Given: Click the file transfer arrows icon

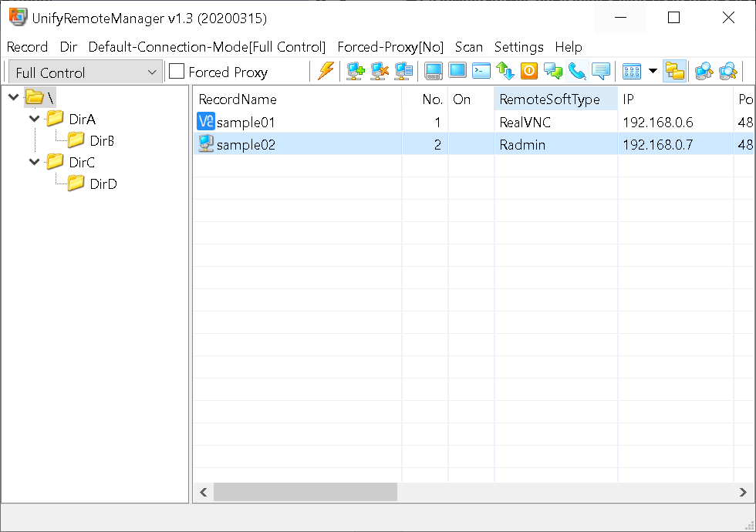Looking at the screenshot, I should pos(505,71).
